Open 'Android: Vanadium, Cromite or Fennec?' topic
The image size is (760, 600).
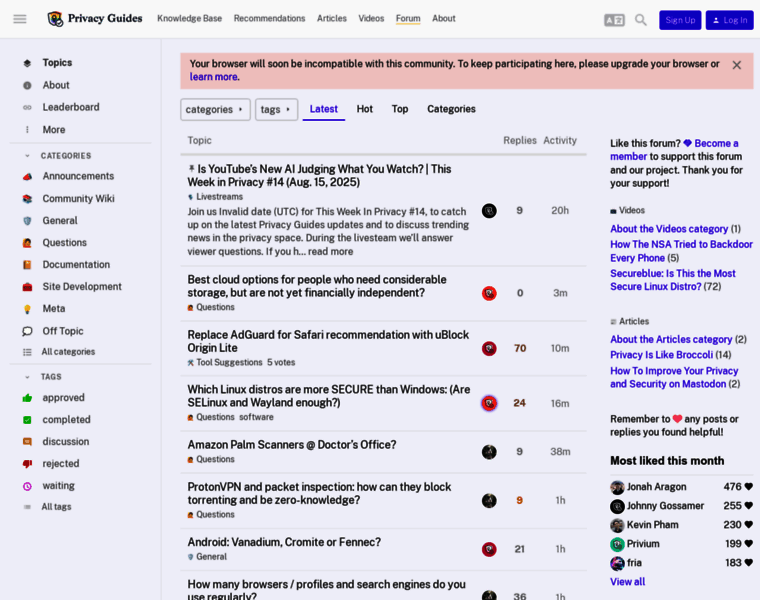pos(284,542)
